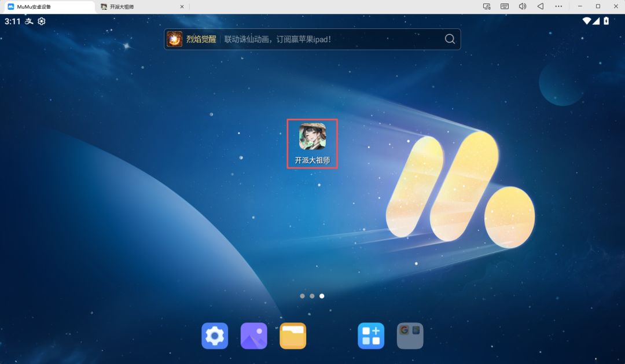This screenshot has width=625, height=364.
Task: Click the MuMu back triangle icon
Action: pyautogui.click(x=540, y=6)
